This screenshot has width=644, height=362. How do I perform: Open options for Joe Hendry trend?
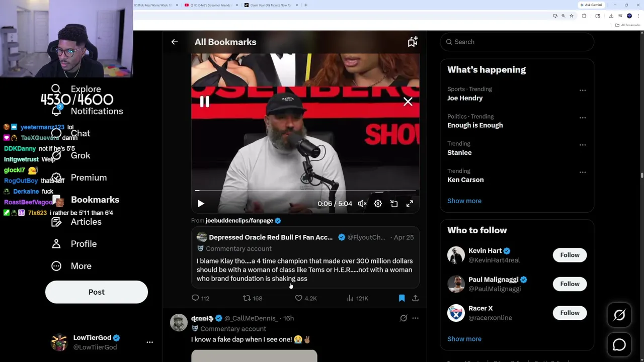tap(583, 90)
